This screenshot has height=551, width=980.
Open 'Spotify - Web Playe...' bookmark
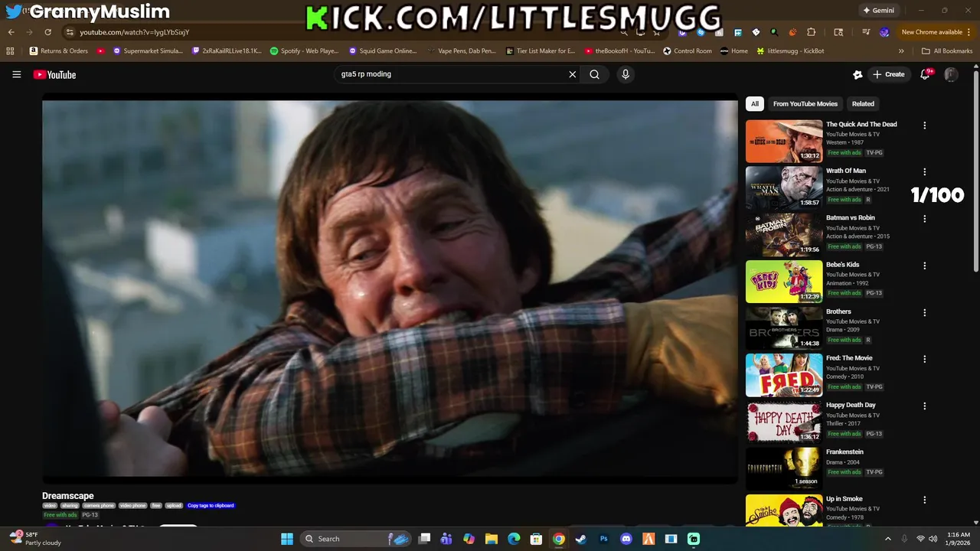click(305, 51)
